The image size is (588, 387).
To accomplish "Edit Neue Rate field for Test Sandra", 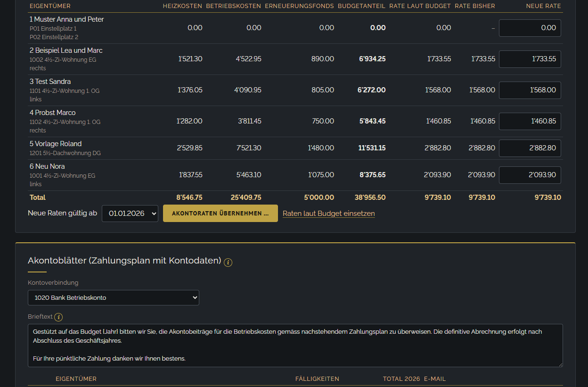I will click(x=530, y=90).
